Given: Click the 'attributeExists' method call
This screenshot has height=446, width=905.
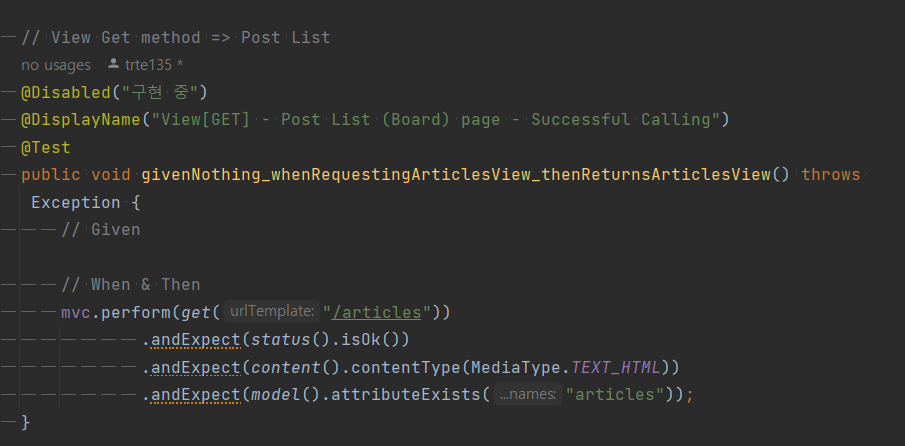Looking at the screenshot, I should (x=406, y=395).
